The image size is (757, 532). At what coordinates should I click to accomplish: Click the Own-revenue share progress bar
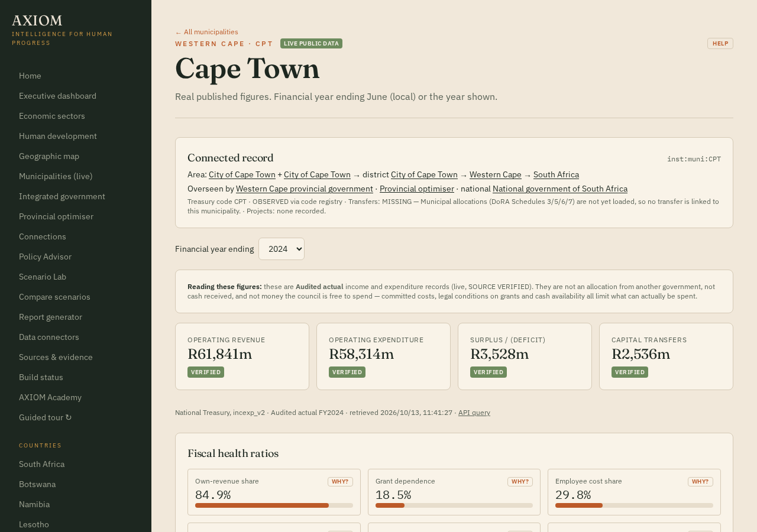click(x=274, y=505)
